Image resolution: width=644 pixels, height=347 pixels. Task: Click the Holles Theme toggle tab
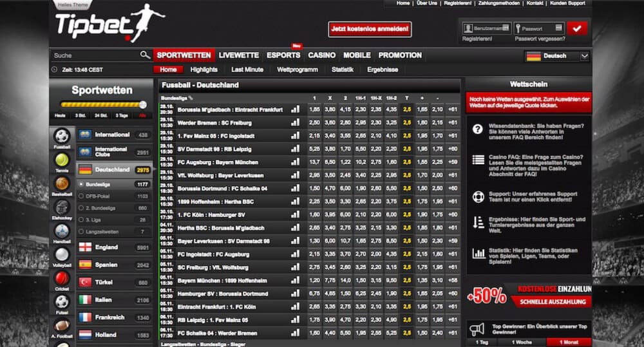tap(73, 5)
